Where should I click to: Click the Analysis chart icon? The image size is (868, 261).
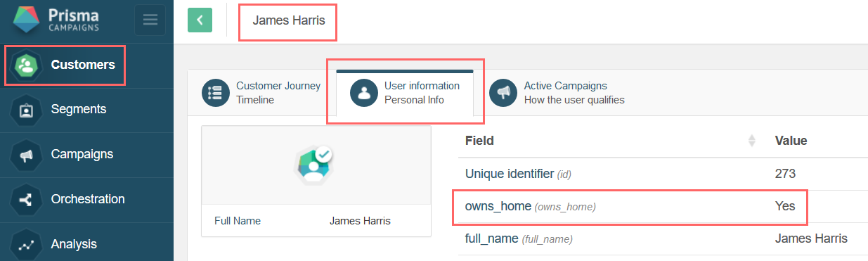coord(27,244)
